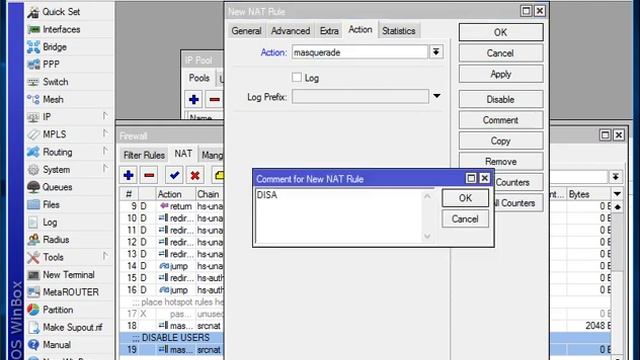Click Disable button in NAT Rule
The height and width of the screenshot is (360, 640).
pos(501,100)
